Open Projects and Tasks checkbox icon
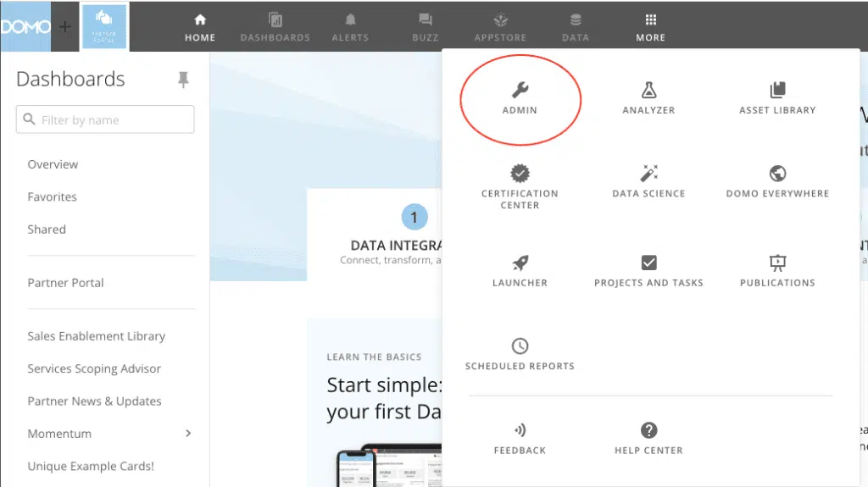Screen dimensions: 868x487 pos(648,263)
